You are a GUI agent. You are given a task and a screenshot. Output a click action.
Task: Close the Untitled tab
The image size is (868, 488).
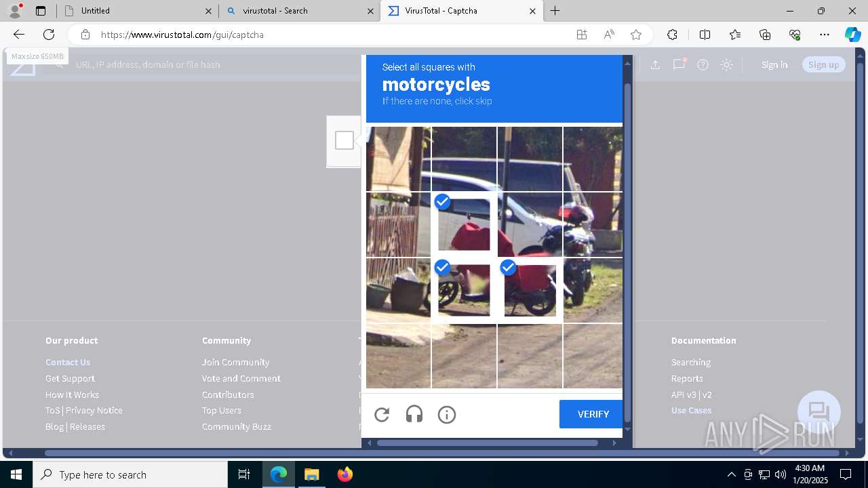[208, 11]
